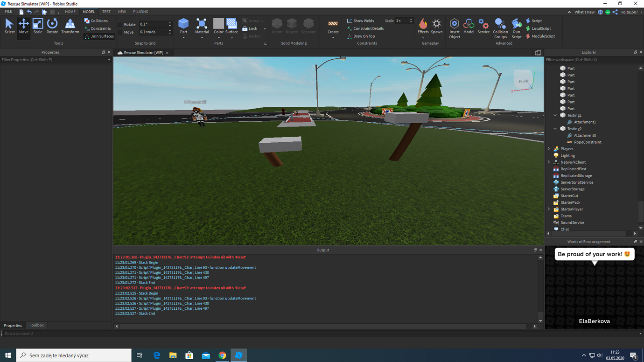Collapse the Testing1 tree item
644x362 pixels.
[x=555, y=115]
